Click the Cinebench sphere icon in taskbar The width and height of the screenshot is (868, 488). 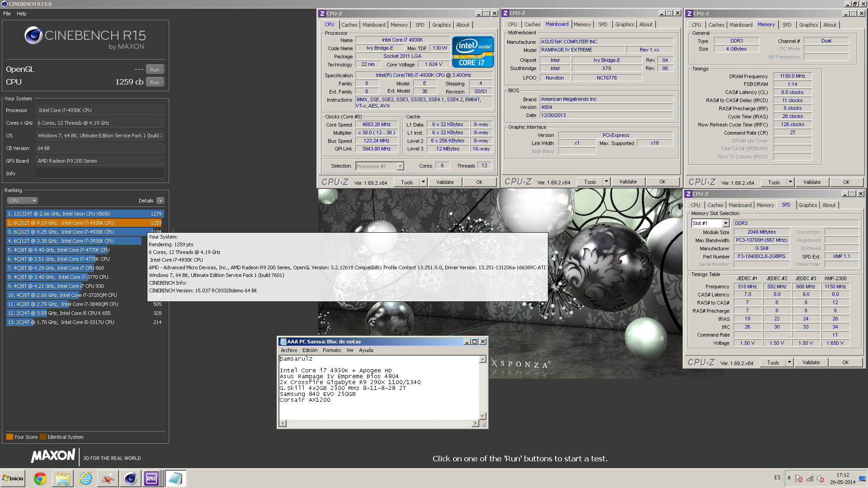131,479
